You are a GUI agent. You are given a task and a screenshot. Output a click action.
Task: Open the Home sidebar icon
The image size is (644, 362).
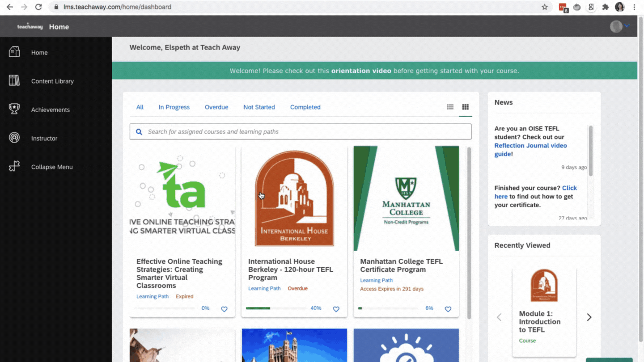pos(14,52)
